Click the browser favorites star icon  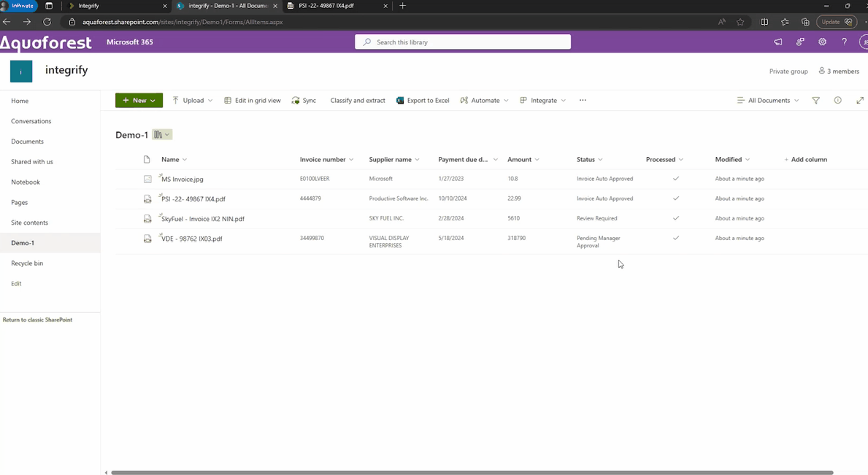(x=740, y=22)
